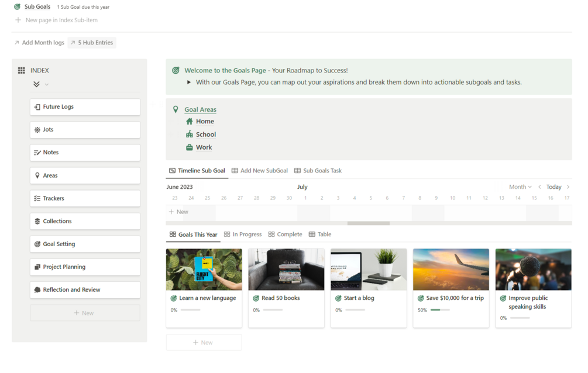Open the Future Logs sidebar button

pos(85,107)
